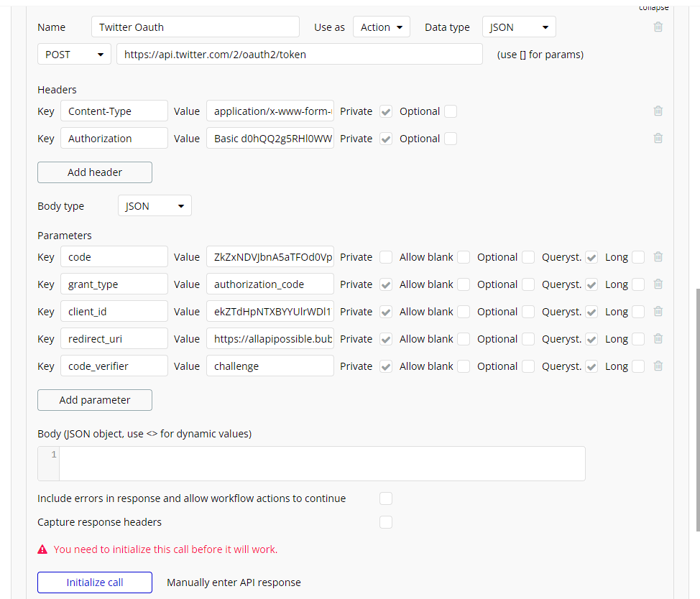Image resolution: width=700 pixels, height=599 pixels.
Task: Open the 'Use as' Action dropdown
Action: (x=381, y=27)
